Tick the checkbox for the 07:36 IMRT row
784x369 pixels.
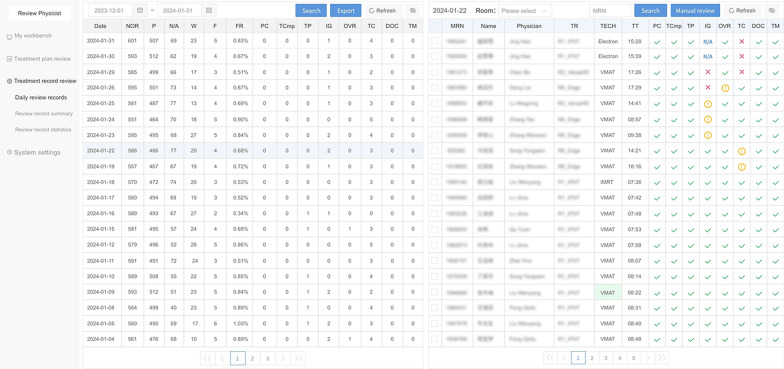(434, 182)
